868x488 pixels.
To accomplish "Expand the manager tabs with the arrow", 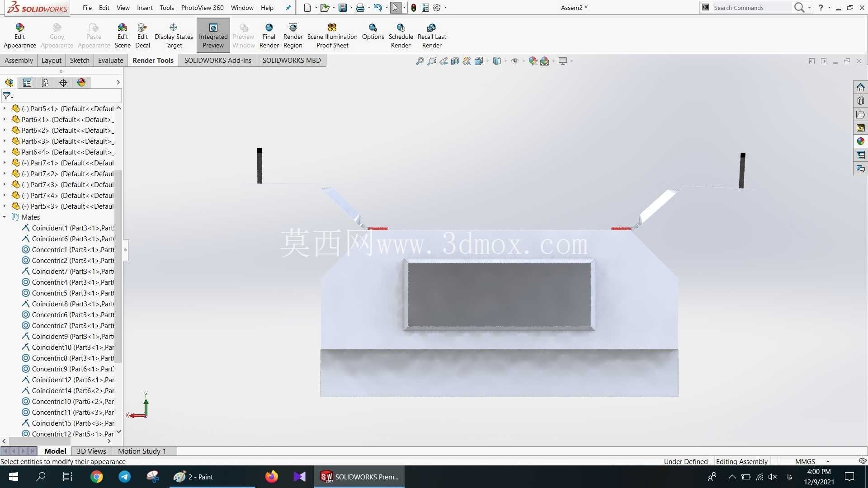I will tap(118, 82).
